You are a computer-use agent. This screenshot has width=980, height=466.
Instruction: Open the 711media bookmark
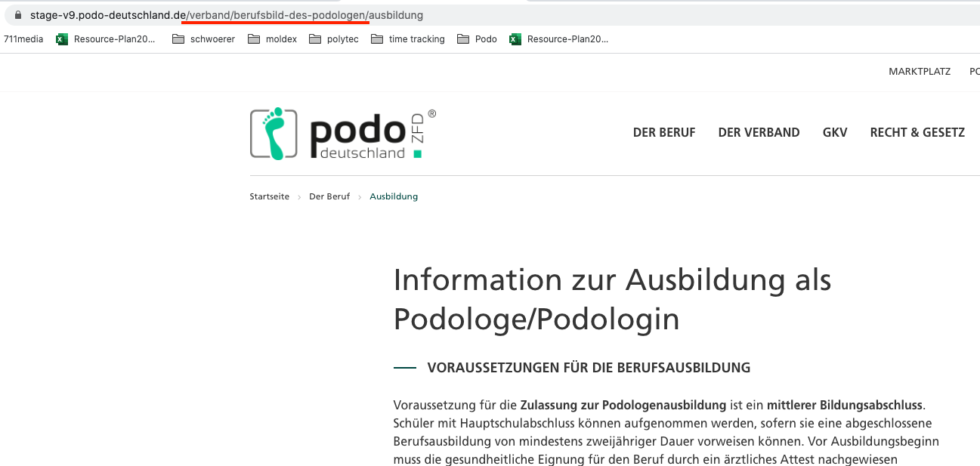point(23,39)
